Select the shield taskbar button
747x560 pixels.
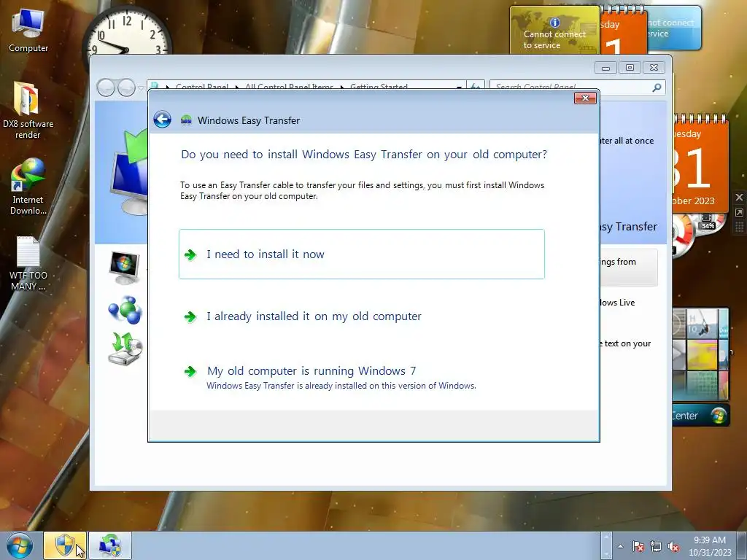[65, 545]
